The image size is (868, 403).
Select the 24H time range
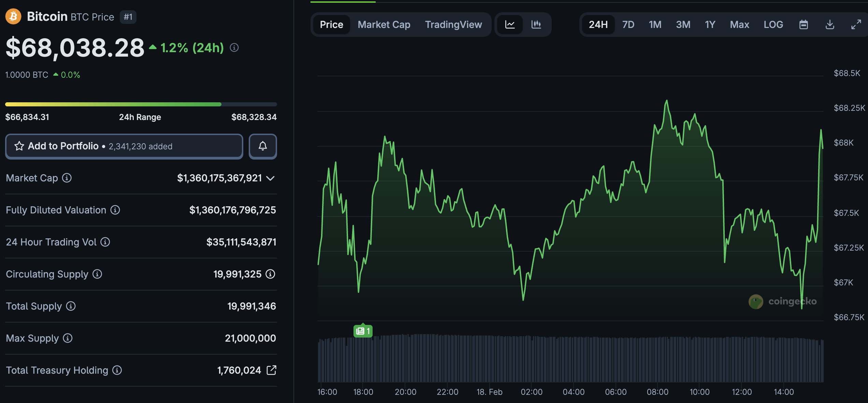(598, 25)
